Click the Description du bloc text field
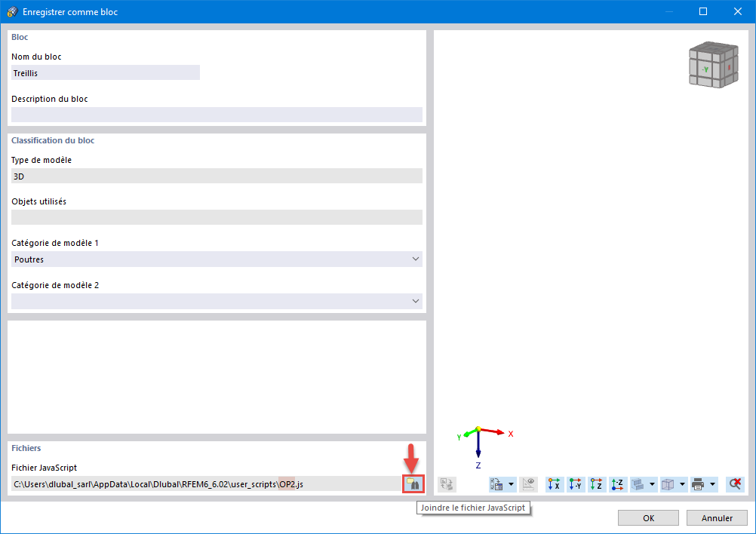The height and width of the screenshot is (534, 756). [x=217, y=115]
